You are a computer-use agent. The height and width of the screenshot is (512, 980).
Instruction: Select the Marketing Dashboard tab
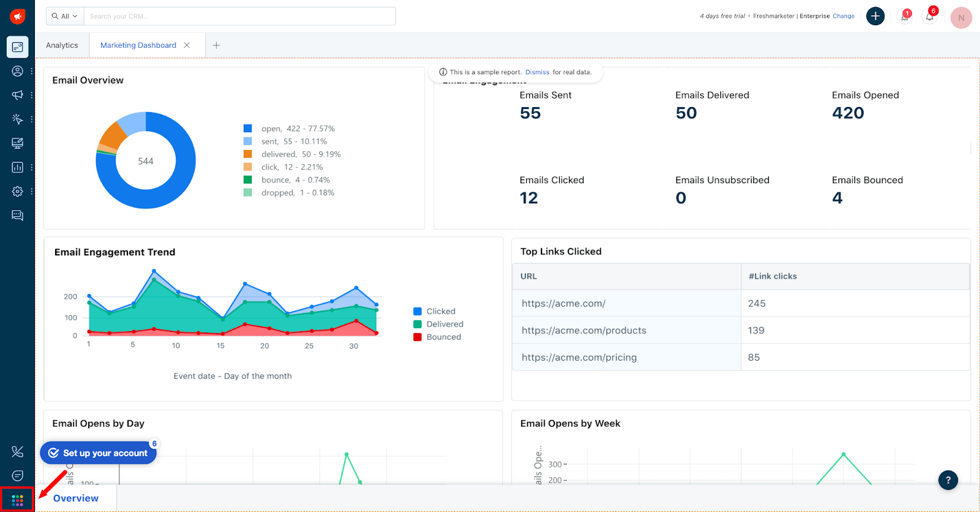click(138, 45)
